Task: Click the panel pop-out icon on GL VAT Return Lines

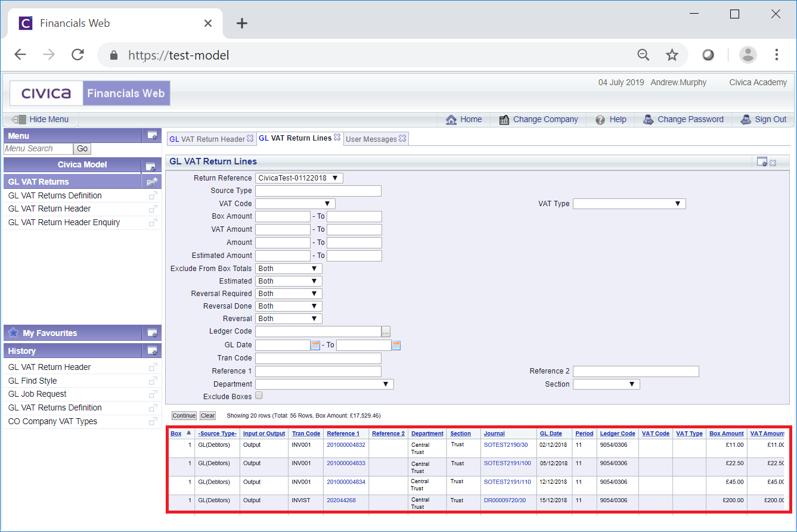Action: coord(761,161)
